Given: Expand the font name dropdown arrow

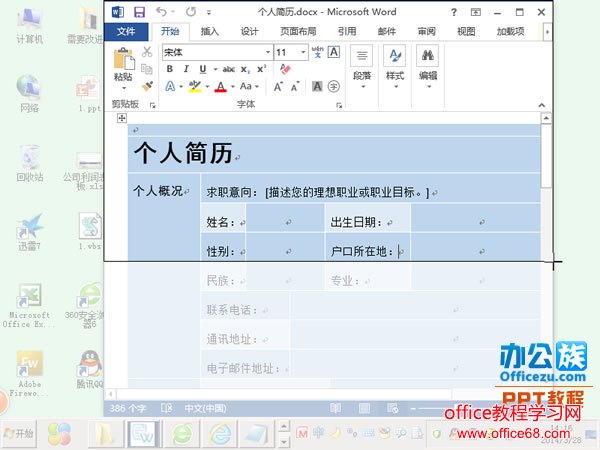Looking at the screenshot, I should tap(268, 52).
